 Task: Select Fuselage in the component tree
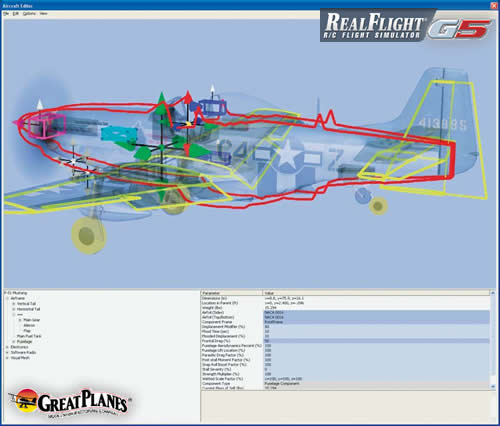24,342
